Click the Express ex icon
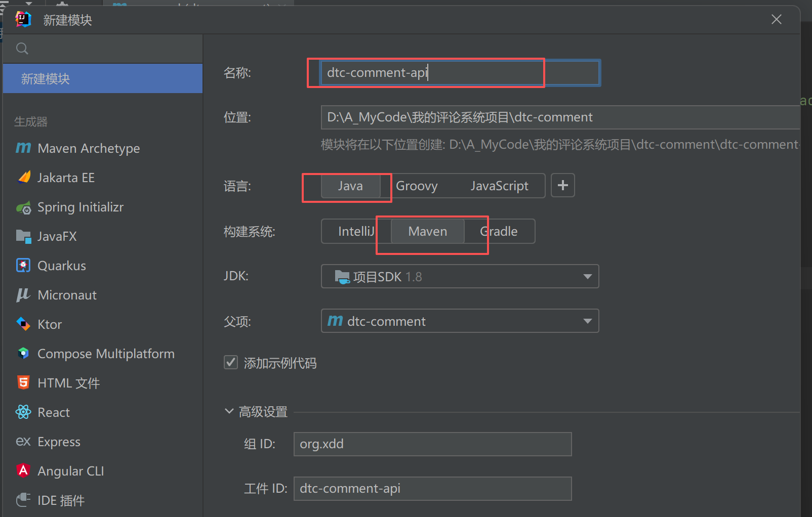The width and height of the screenshot is (812, 517). 23,441
